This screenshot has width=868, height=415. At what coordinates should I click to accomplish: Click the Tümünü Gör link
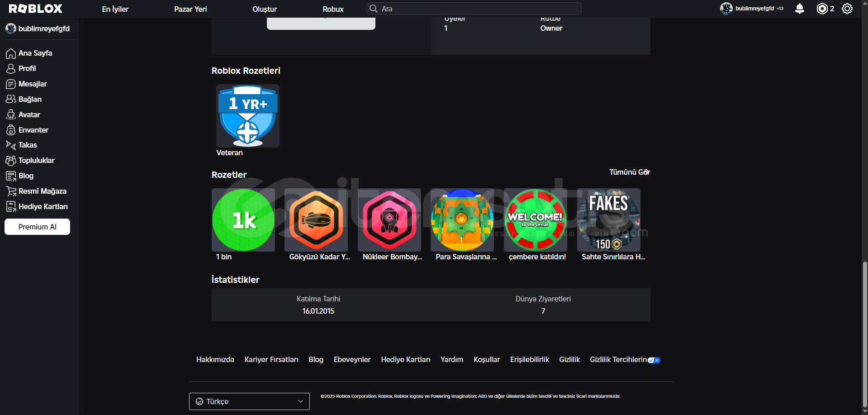tap(630, 172)
